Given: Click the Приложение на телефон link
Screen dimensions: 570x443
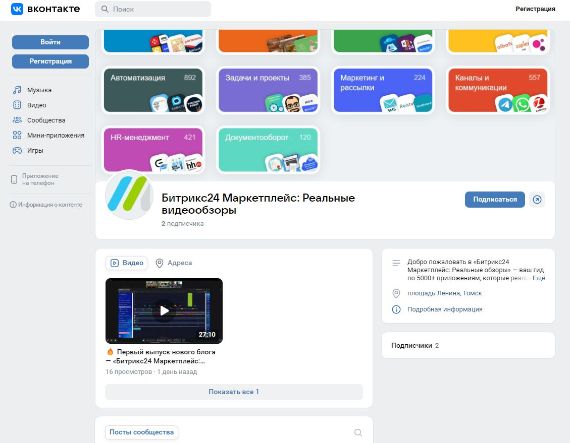Looking at the screenshot, I should pos(40,179).
